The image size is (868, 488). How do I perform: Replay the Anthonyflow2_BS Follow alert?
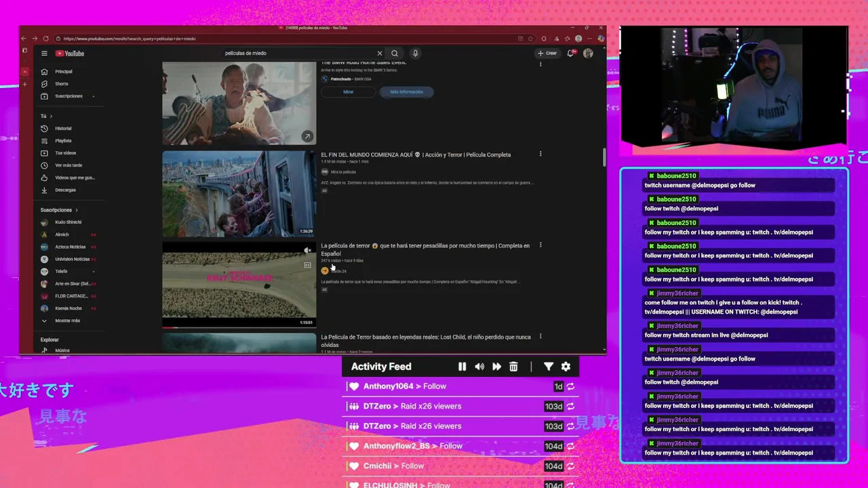571,446
